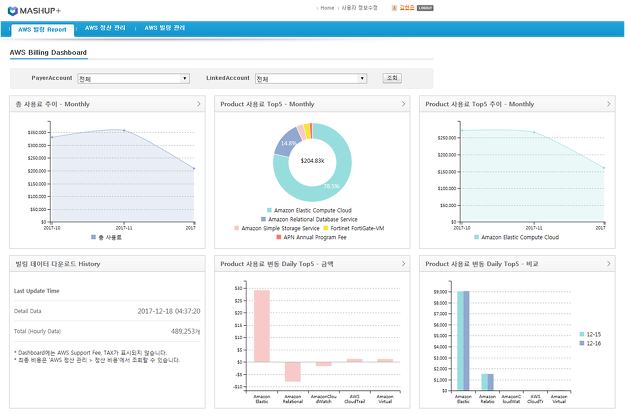Expand Product 사용료 Top5 추이 panel arrow
The image size is (625, 414).
[x=609, y=104]
